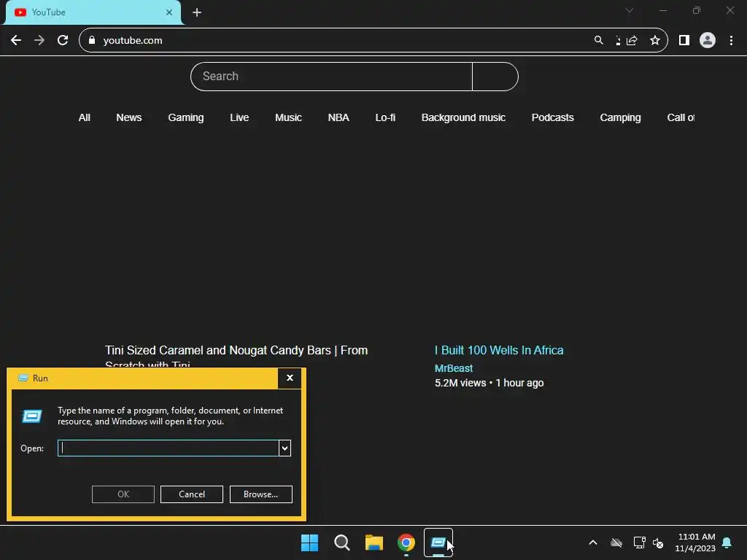
Task: Click the Run title bar icon
Action: (x=23, y=378)
